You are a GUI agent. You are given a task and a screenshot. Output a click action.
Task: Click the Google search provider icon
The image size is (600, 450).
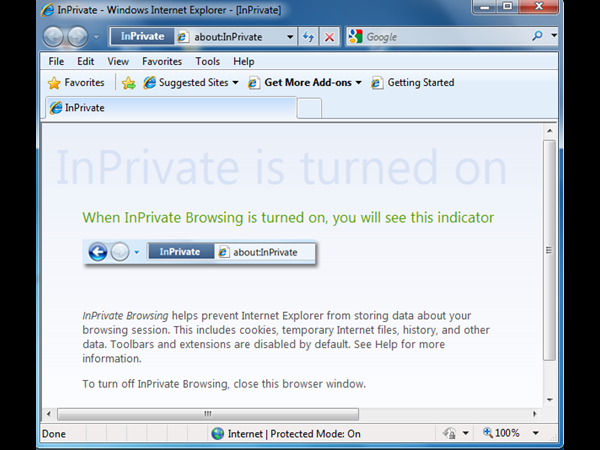click(x=355, y=37)
